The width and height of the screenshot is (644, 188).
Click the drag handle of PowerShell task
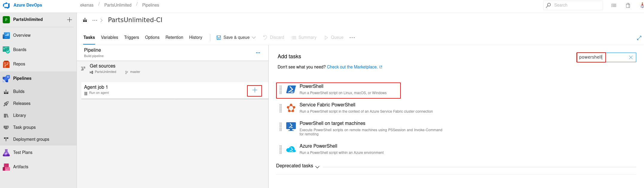(x=281, y=90)
